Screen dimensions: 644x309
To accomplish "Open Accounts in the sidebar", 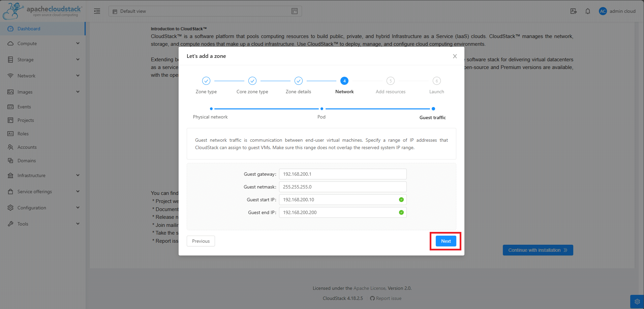I will 42,147.
